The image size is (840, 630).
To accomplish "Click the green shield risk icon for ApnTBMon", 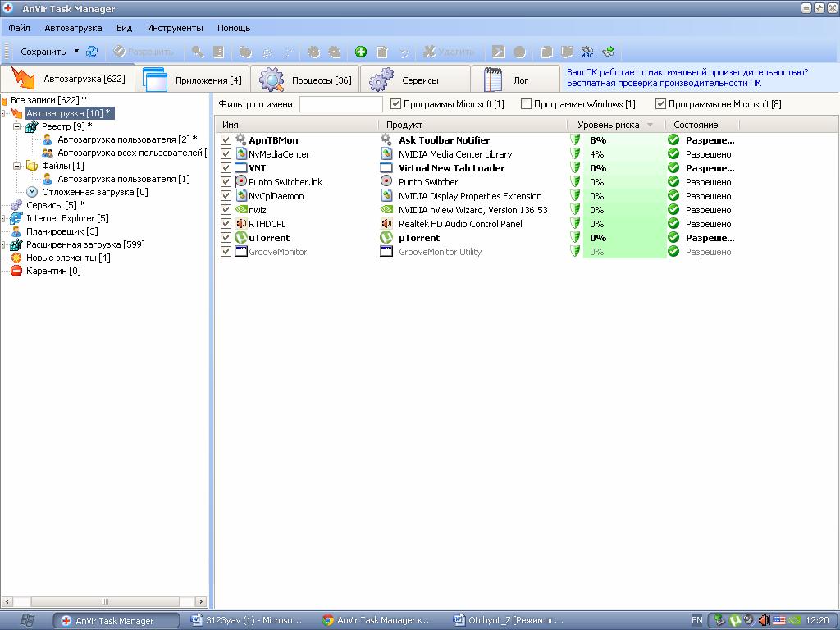I will click(x=575, y=139).
